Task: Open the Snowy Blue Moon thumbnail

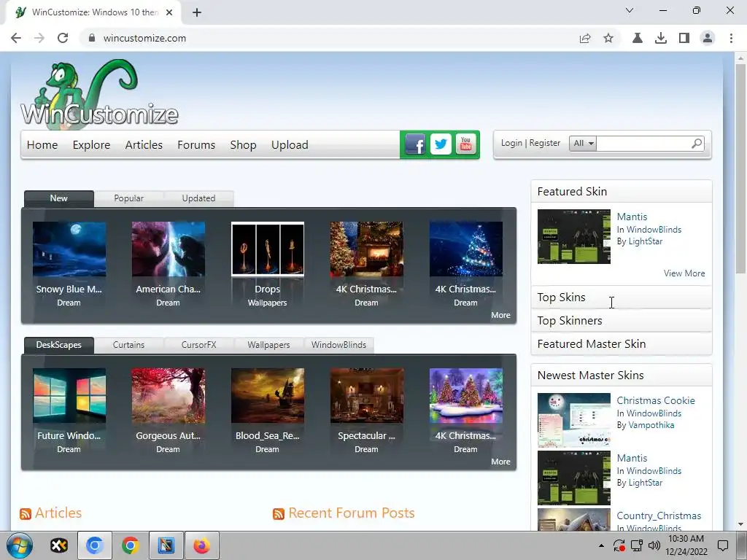Action: 69,249
